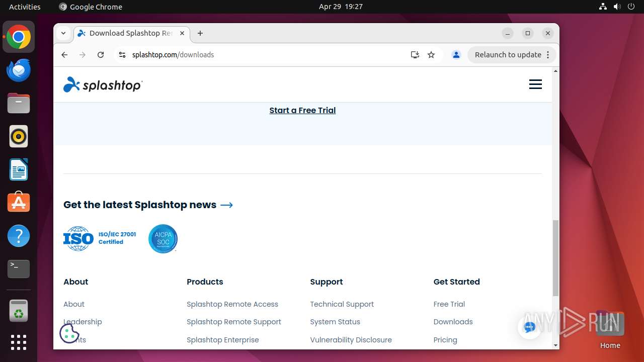Go back to previous page
Screen dimensions: 644x362
tap(64, 55)
